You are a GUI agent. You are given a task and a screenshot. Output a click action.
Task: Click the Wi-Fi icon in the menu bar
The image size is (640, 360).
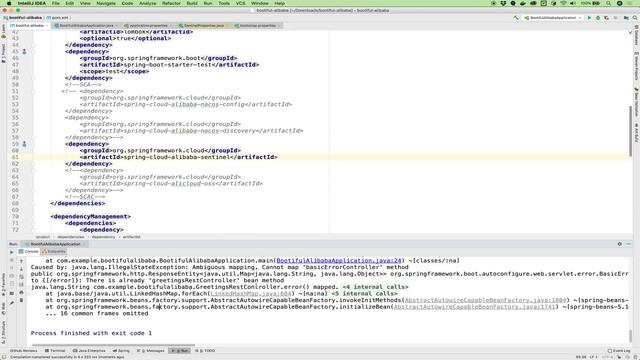564,3
